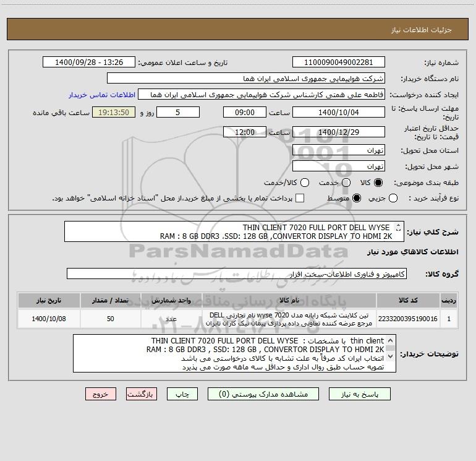Click the quantity cell showing 50
The height and width of the screenshot is (461, 476).
111,319
